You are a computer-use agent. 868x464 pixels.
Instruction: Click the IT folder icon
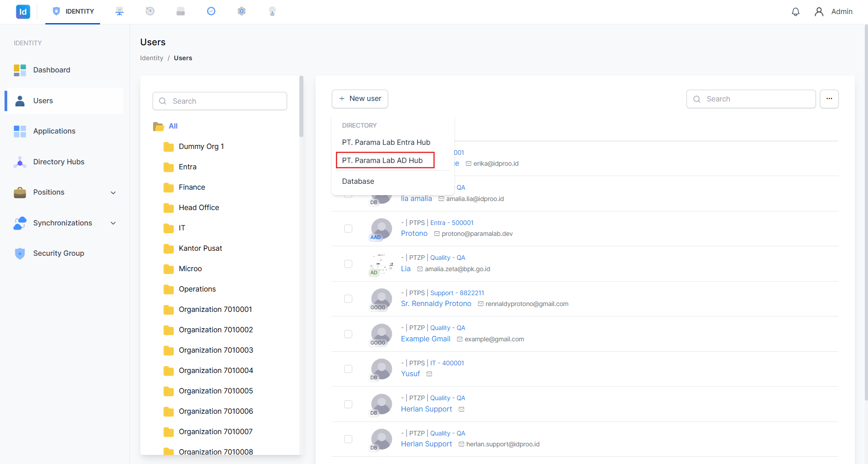click(x=168, y=228)
